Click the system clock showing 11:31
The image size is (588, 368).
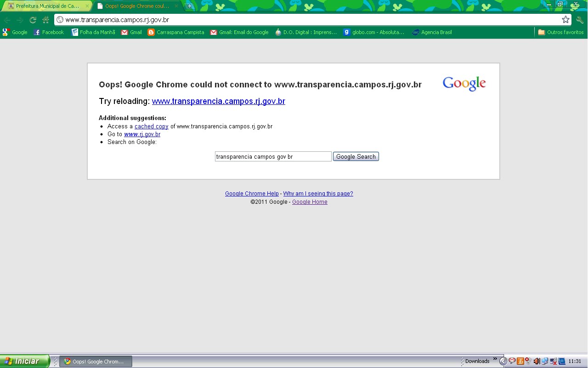[575, 362]
